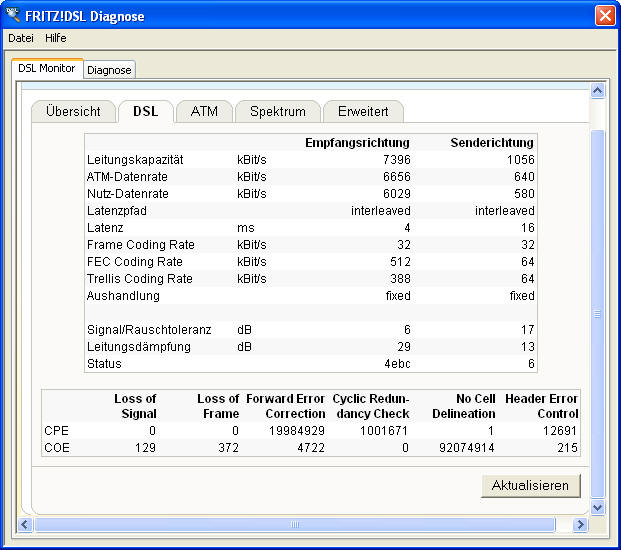Click the Senderichtung column header

coord(492,143)
